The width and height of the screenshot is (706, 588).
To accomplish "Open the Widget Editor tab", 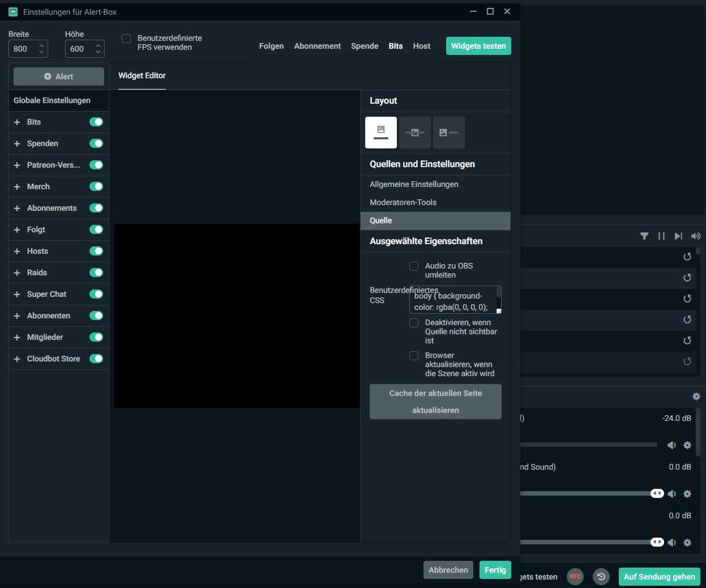I will click(x=142, y=75).
